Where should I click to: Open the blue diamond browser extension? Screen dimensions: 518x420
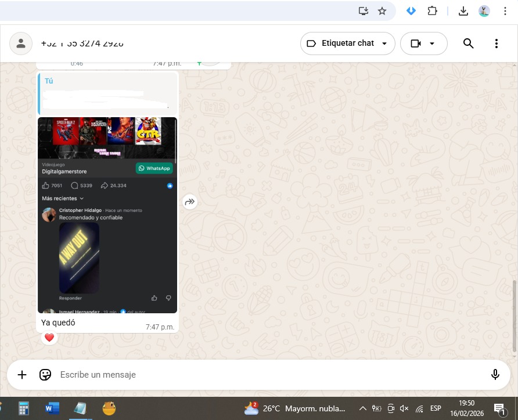pos(411,11)
